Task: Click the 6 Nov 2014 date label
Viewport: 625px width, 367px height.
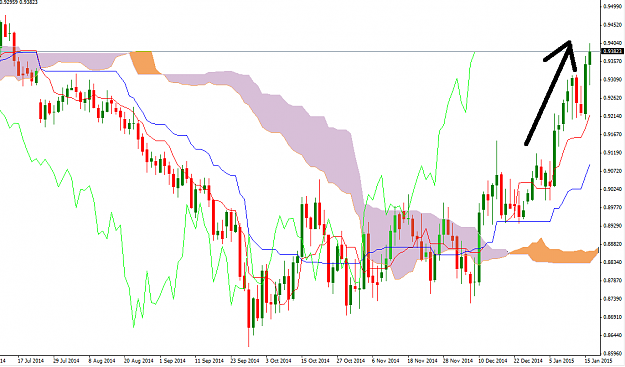Action: click(385, 361)
